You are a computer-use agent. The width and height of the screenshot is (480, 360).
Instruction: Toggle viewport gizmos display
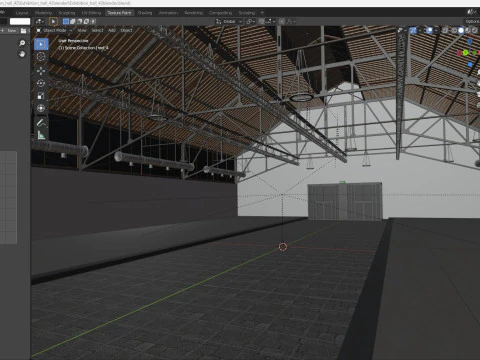point(413,31)
